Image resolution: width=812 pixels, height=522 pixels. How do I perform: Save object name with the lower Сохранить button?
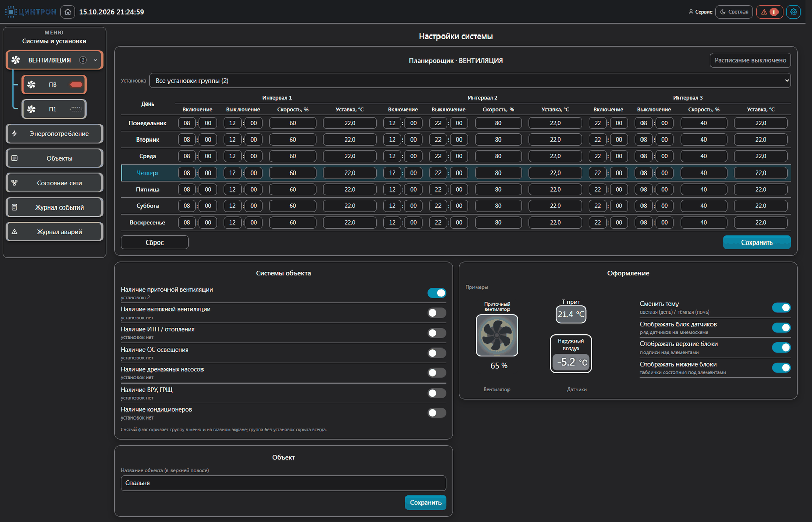coord(425,503)
